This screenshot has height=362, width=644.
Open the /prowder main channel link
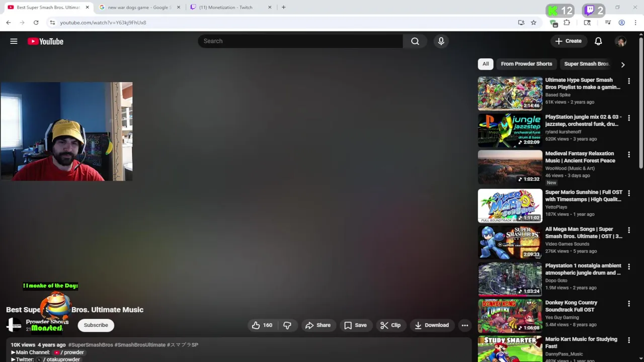coord(68,352)
